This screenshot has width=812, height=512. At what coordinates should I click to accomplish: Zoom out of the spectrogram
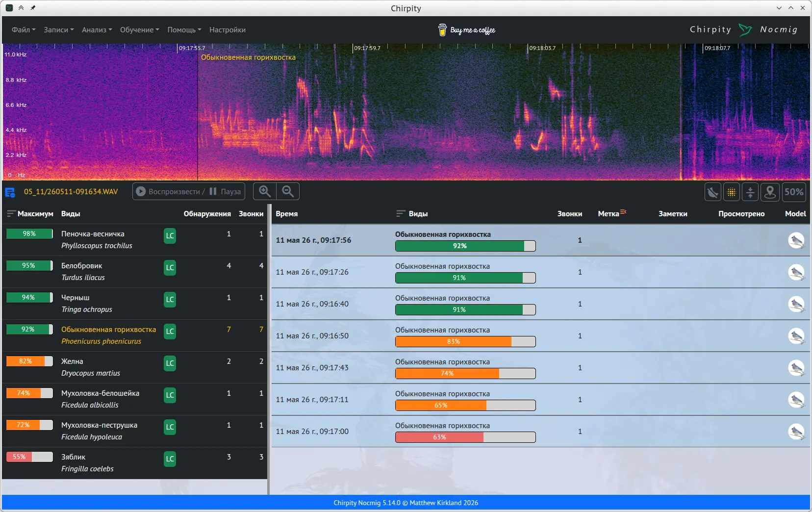pos(288,191)
